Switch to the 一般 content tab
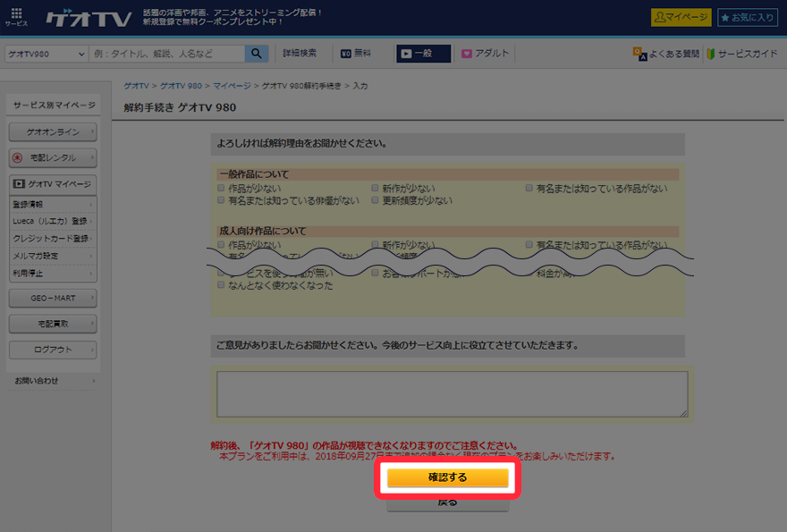This screenshot has width=787, height=532. click(424, 54)
